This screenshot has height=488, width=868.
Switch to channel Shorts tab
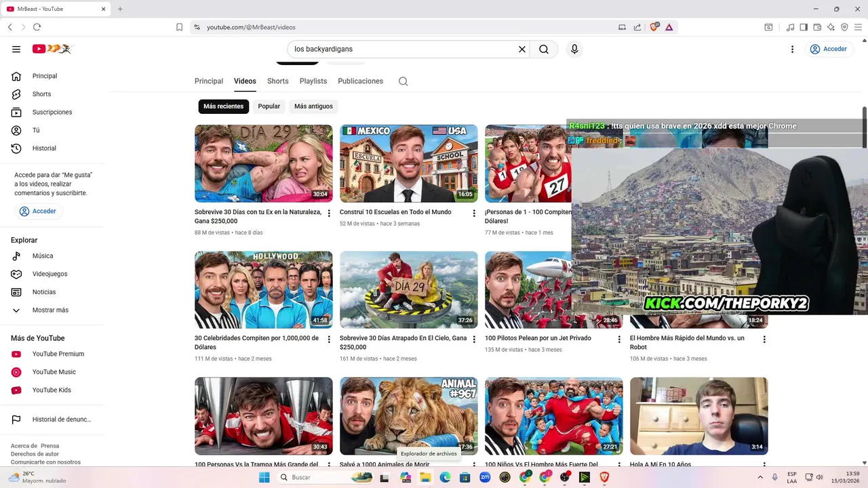point(278,81)
